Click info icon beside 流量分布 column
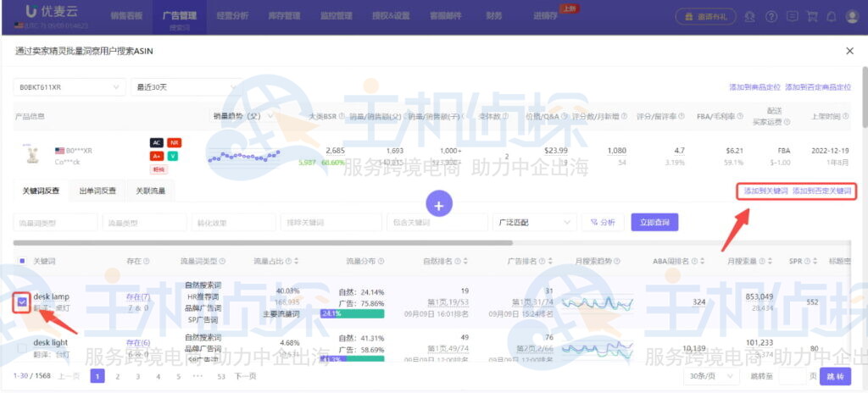The width and height of the screenshot is (868, 393). pyautogui.click(x=381, y=261)
